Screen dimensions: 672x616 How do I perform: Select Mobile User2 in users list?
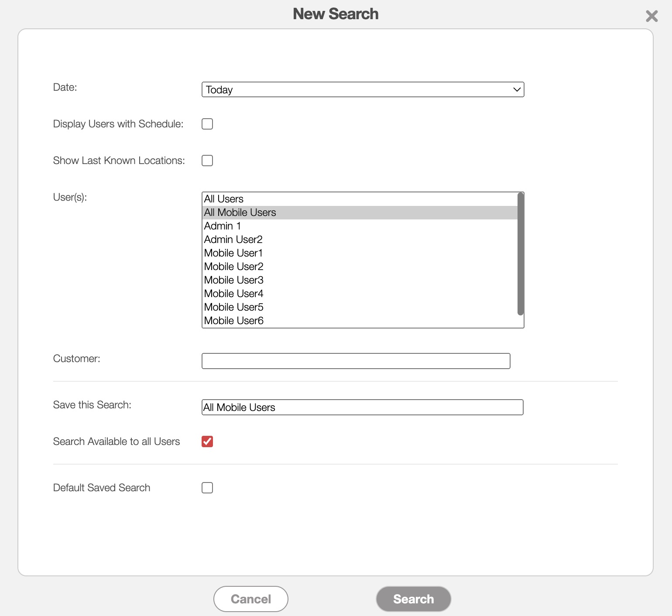click(234, 267)
